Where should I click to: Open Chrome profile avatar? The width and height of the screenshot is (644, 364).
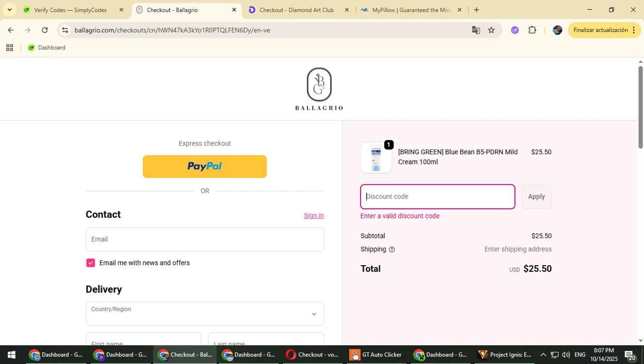tap(557, 30)
